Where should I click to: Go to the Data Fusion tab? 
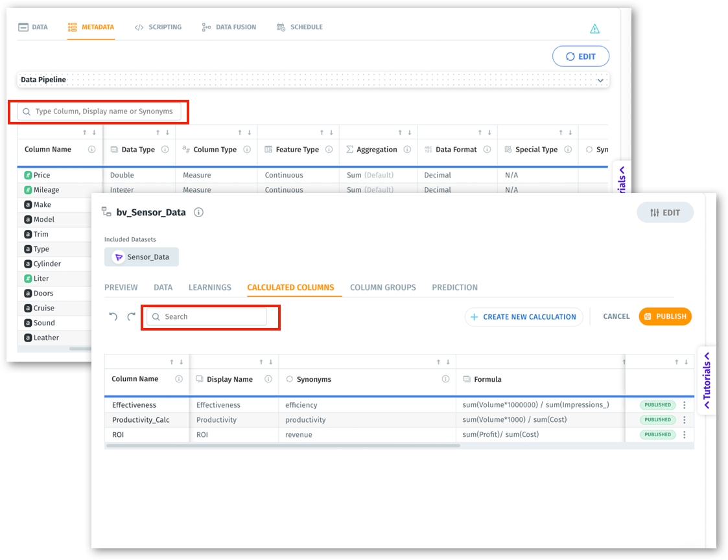coord(229,27)
